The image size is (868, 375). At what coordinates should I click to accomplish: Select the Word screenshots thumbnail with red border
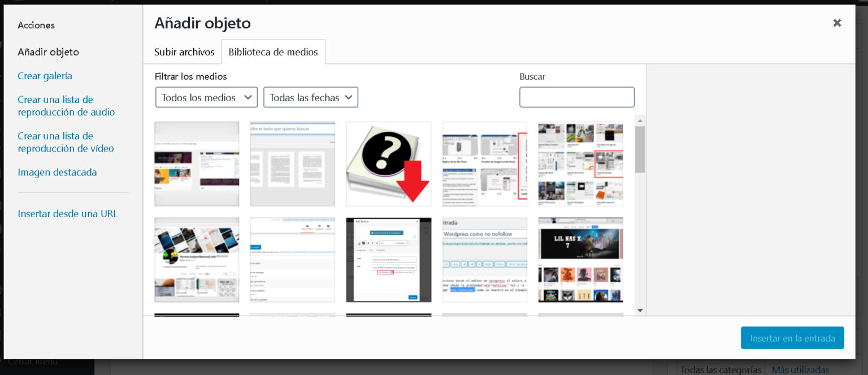tap(485, 164)
